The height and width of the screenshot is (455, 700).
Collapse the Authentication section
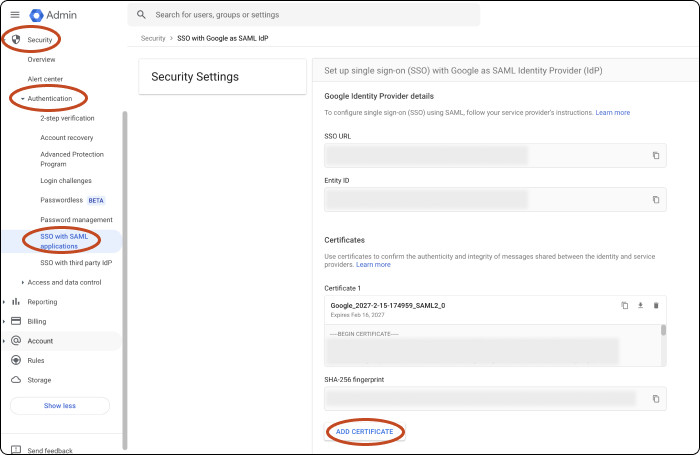click(x=23, y=99)
